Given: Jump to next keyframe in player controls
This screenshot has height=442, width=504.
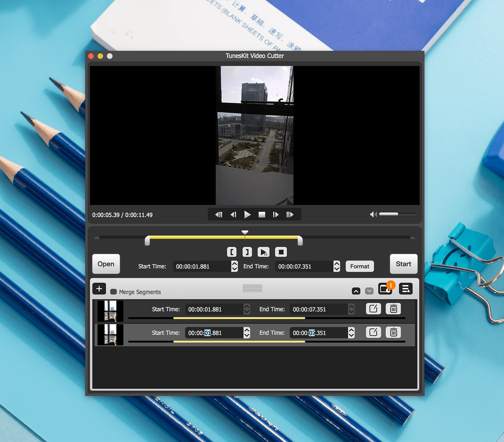Looking at the screenshot, I should pos(290,214).
